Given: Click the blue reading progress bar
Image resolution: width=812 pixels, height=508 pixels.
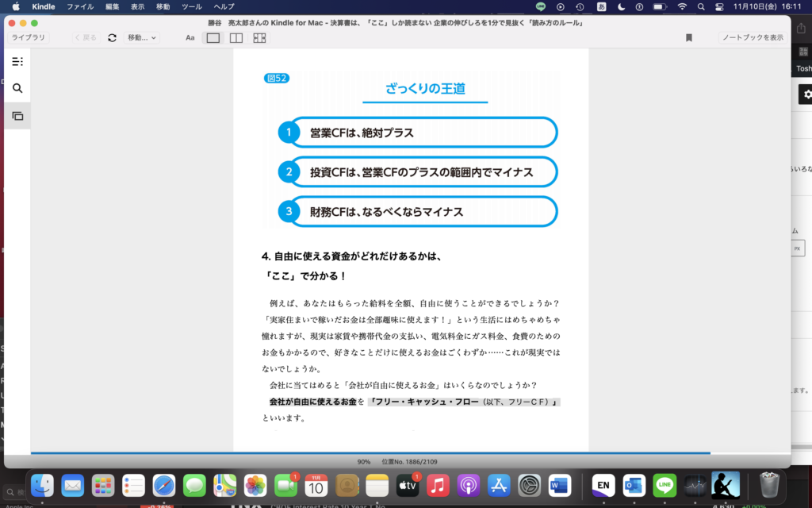Looking at the screenshot, I should click(x=370, y=452).
